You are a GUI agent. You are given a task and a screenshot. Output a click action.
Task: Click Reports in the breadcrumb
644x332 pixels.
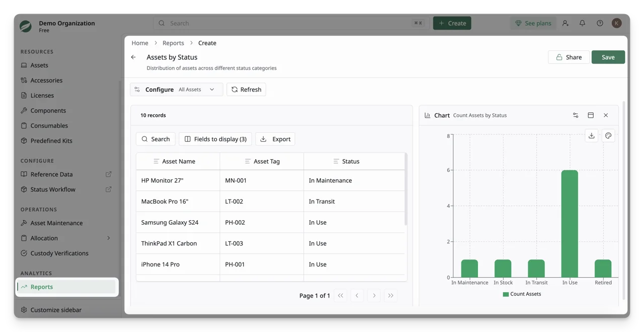click(173, 43)
